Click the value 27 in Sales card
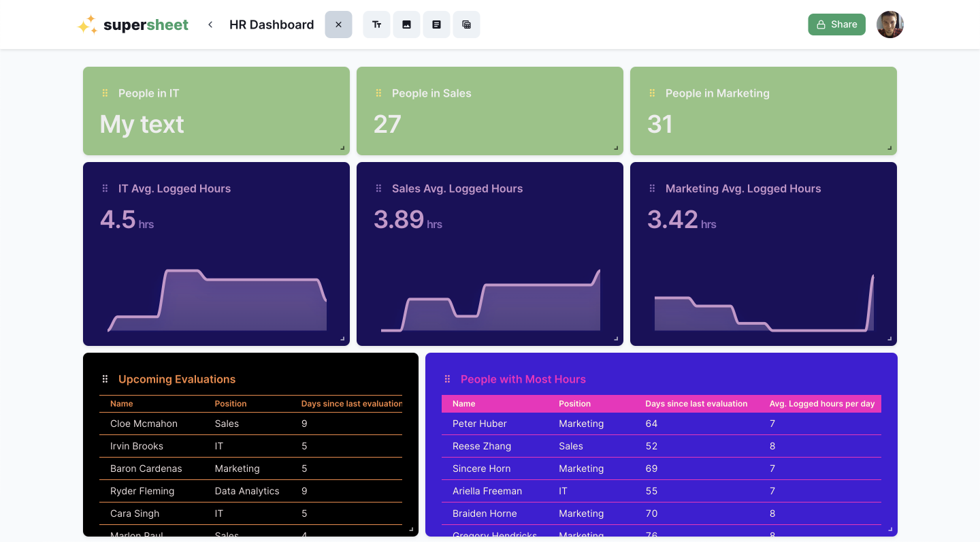This screenshot has width=980, height=542. 387,125
